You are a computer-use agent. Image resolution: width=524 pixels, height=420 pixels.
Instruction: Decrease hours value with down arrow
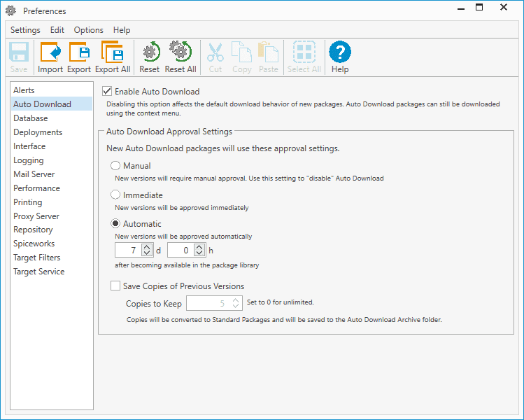click(199, 253)
